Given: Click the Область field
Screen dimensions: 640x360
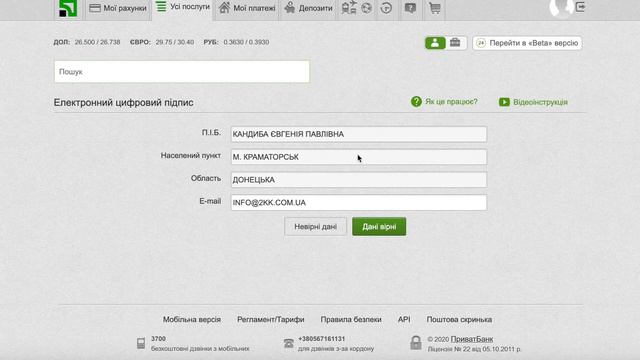Looking at the screenshot, I should (359, 180).
